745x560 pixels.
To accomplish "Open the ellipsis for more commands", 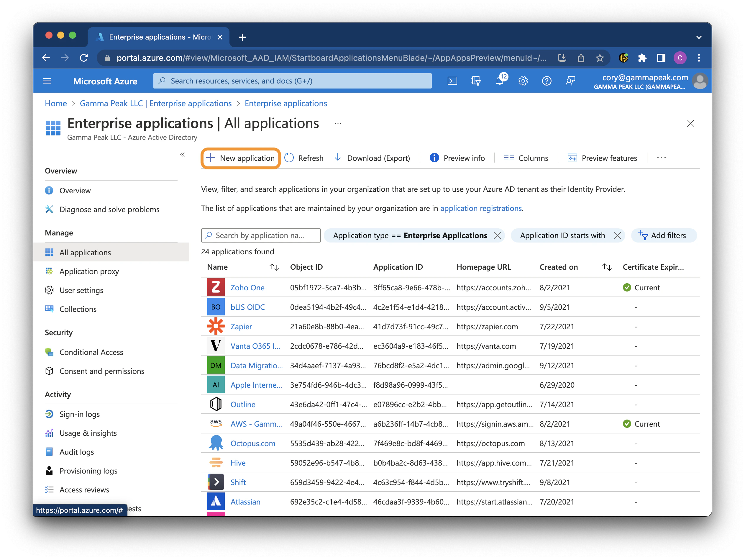I will [661, 157].
